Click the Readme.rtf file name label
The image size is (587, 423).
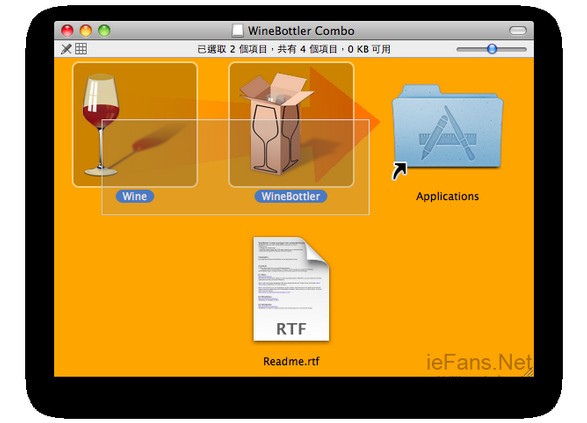click(x=291, y=361)
